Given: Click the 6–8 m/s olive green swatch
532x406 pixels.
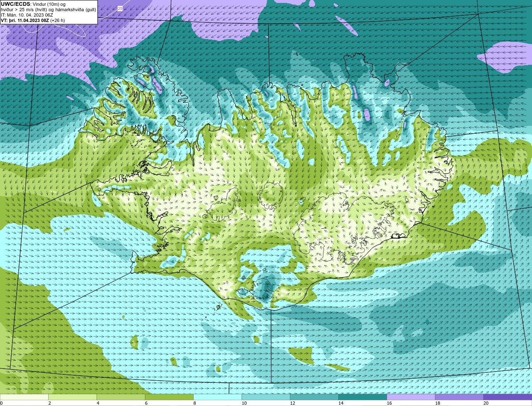Looking at the screenshot, I should 169,397.
